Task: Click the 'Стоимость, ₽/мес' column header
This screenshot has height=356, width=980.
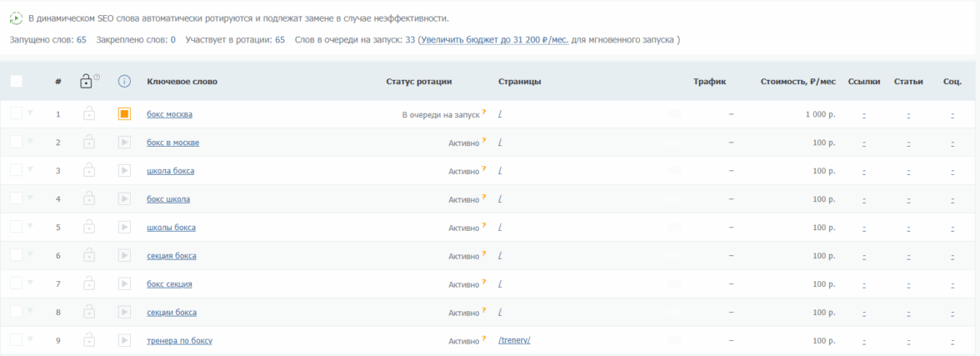Action: tap(797, 81)
